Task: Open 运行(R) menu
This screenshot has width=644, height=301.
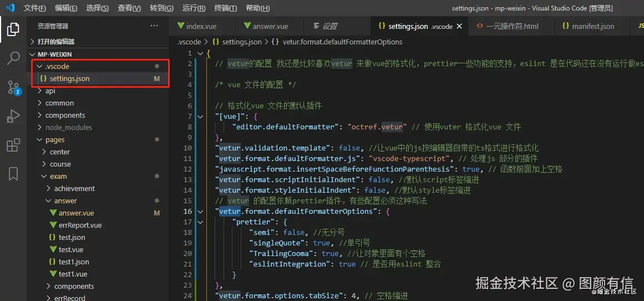Action: [x=194, y=8]
